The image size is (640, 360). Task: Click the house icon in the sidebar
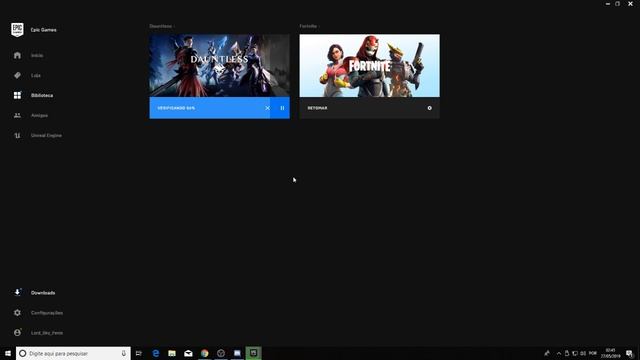17,55
